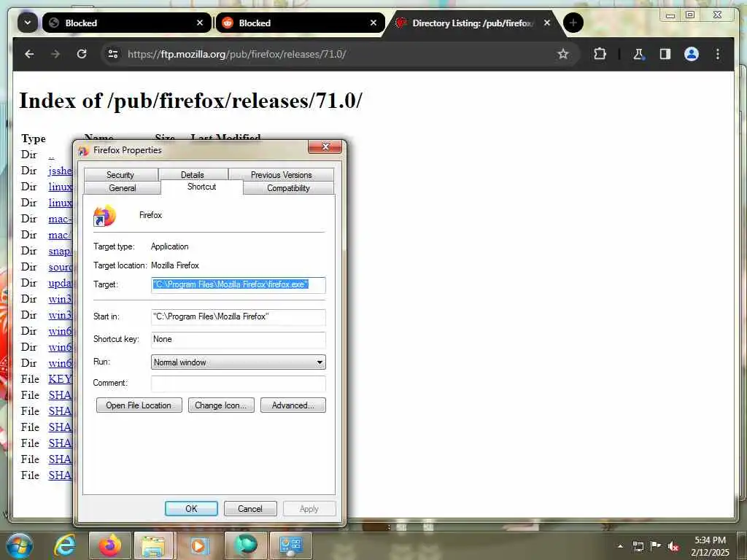Close the second Blocked tab with Reddit icon
Viewport: 747px width, 560px height.
[x=373, y=23]
